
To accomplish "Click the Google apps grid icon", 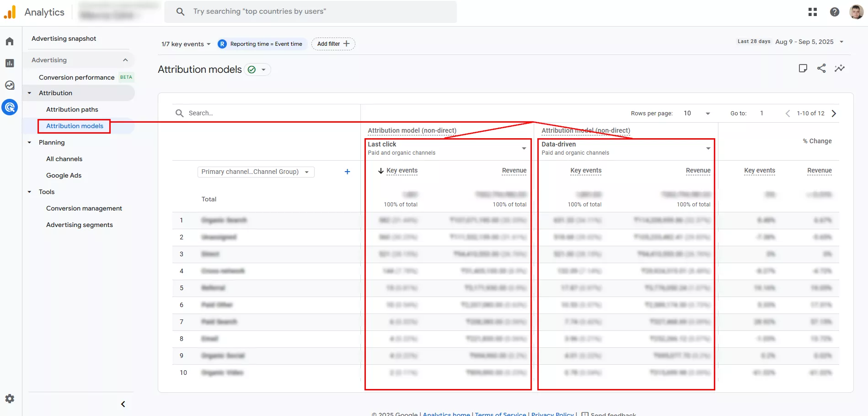I will tap(812, 12).
